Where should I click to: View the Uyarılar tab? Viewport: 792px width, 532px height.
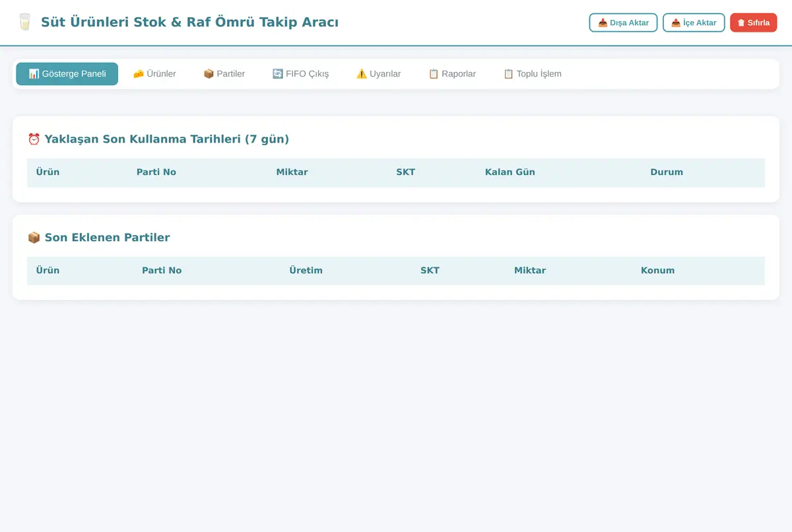tap(378, 74)
